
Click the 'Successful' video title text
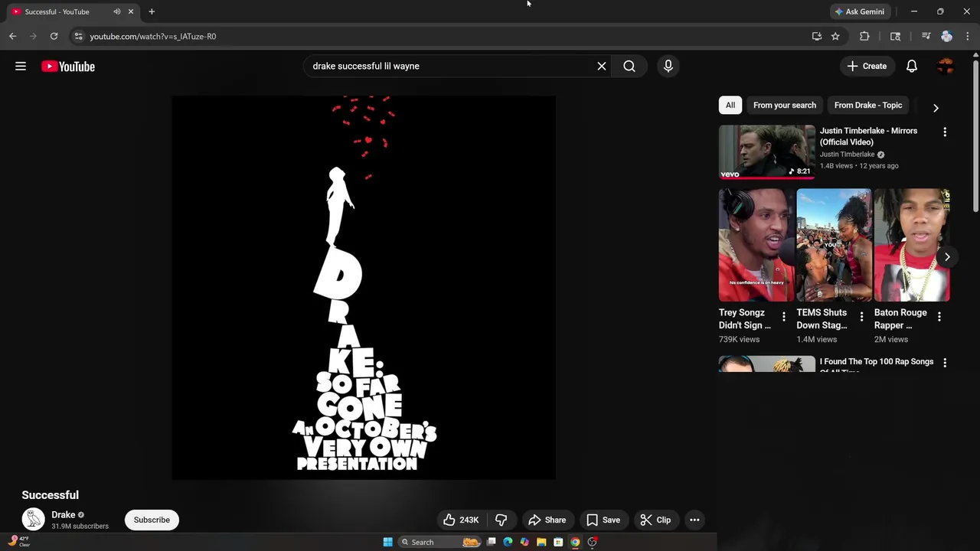pos(51,495)
